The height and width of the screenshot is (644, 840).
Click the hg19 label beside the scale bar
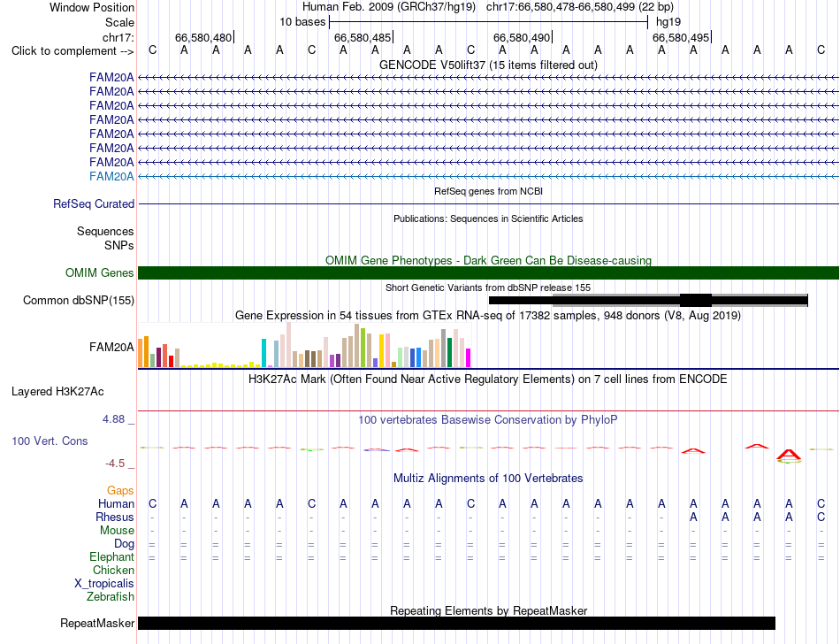coord(668,22)
